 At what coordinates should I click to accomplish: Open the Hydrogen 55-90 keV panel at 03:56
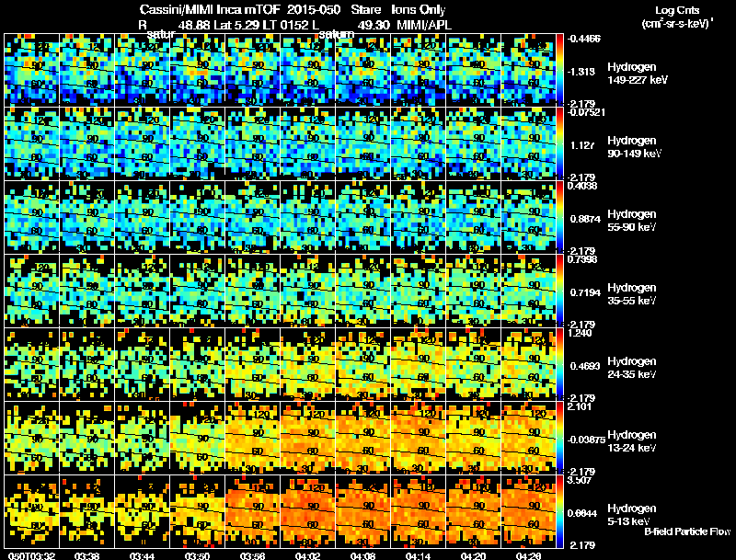click(253, 217)
